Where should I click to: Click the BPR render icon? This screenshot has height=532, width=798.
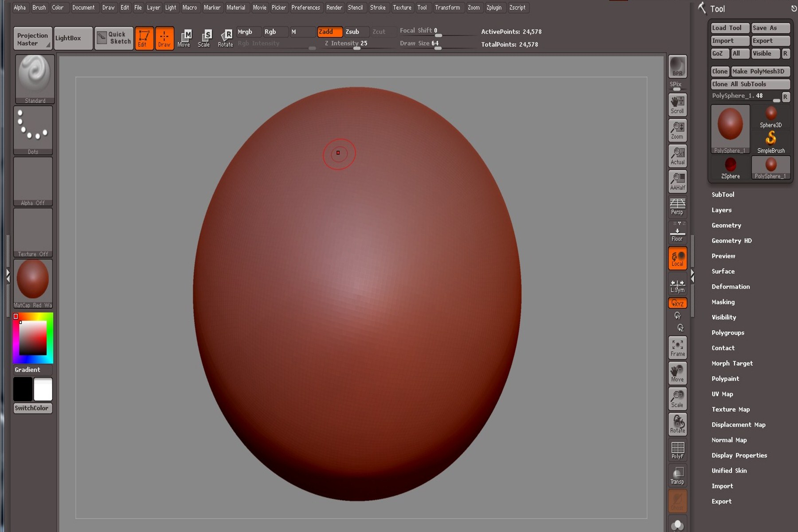point(677,67)
